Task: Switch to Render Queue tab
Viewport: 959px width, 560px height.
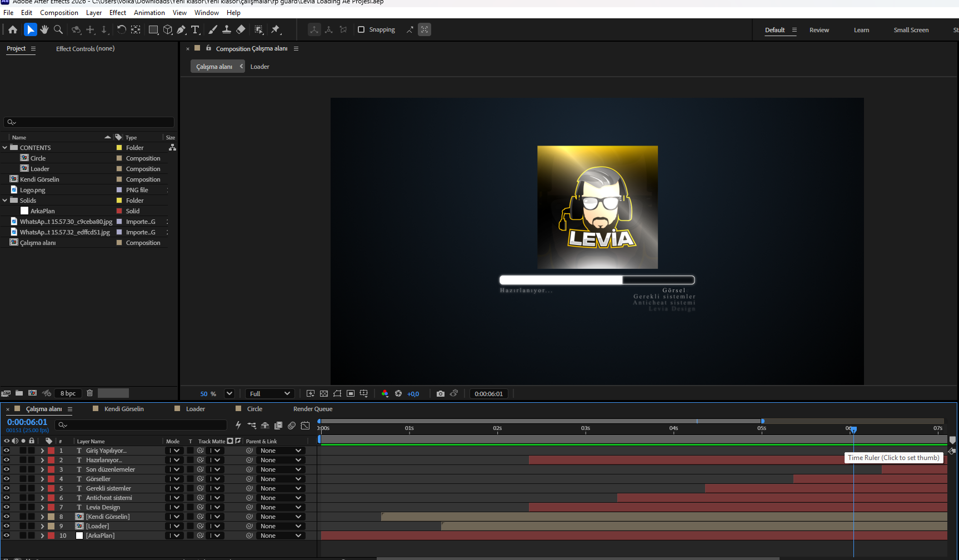Action: point(313,409)
